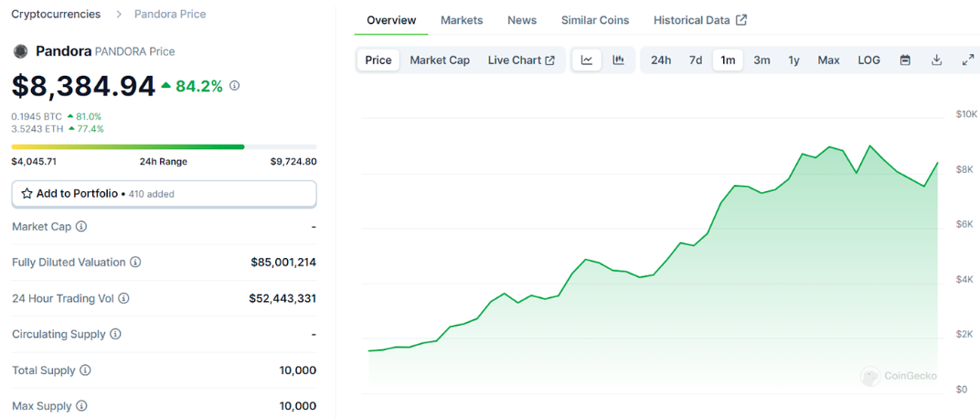Set chart range to Max
The height and width of the screenshot is (419, 980).
point(829,60)
